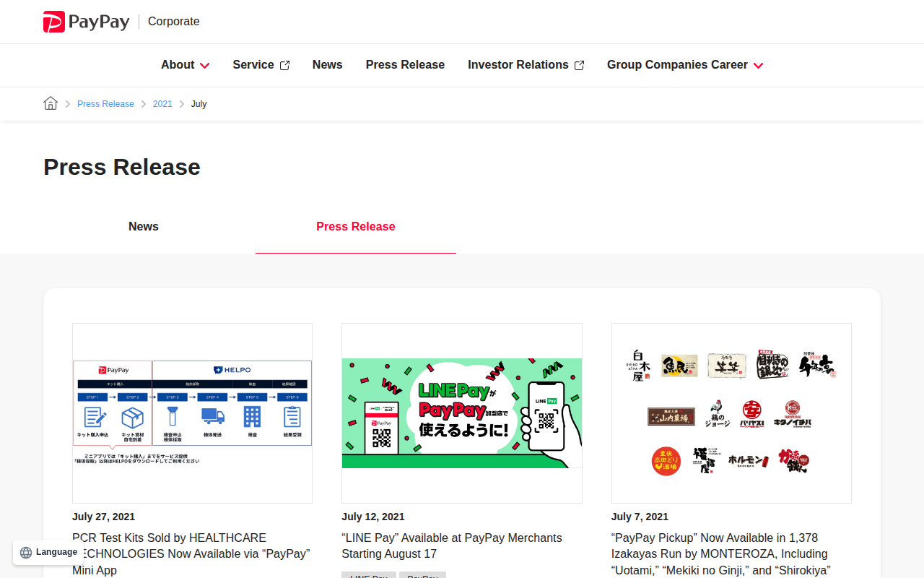The width and height of the screenshot is (924, 578).
Task: Click the July 12, 2021 date text
Action: [x=373, y=517]
